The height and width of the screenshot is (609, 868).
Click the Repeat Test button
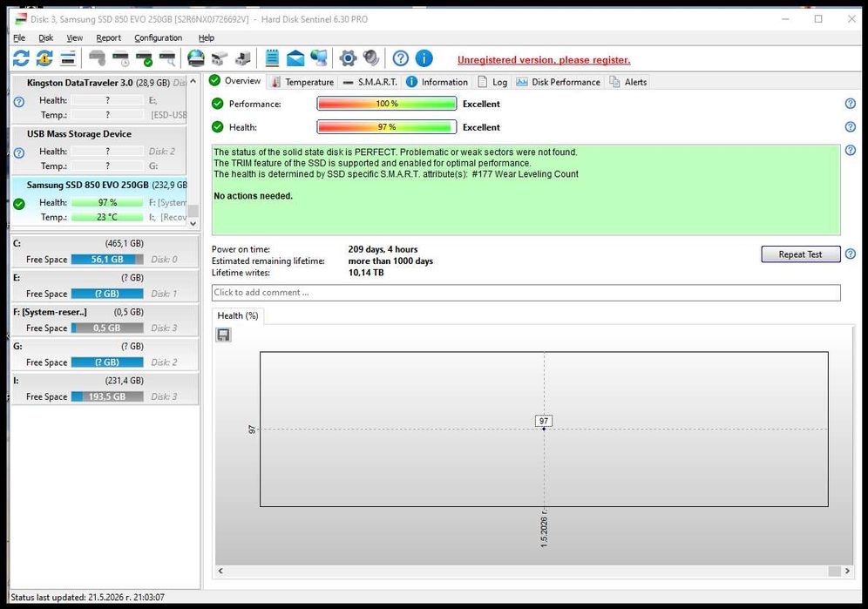801,254
